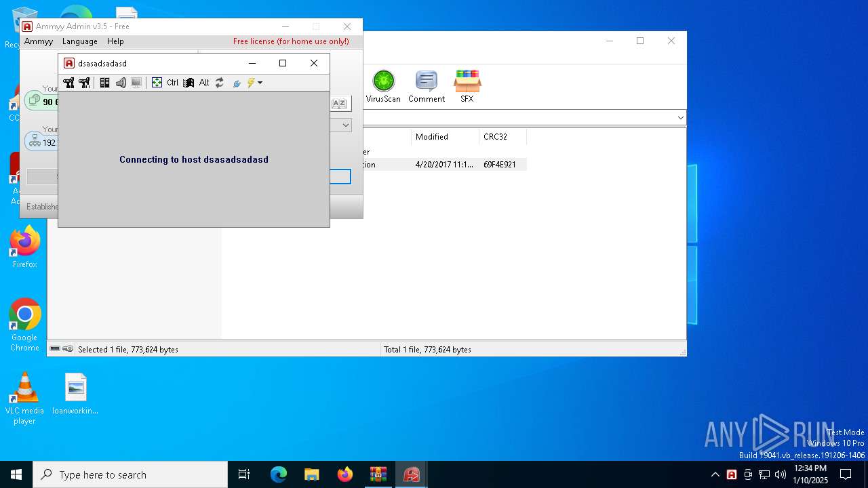Expand WinRAR address bar dropdown
This screenshot has height=488, width=868.
(x=680, y=118)
